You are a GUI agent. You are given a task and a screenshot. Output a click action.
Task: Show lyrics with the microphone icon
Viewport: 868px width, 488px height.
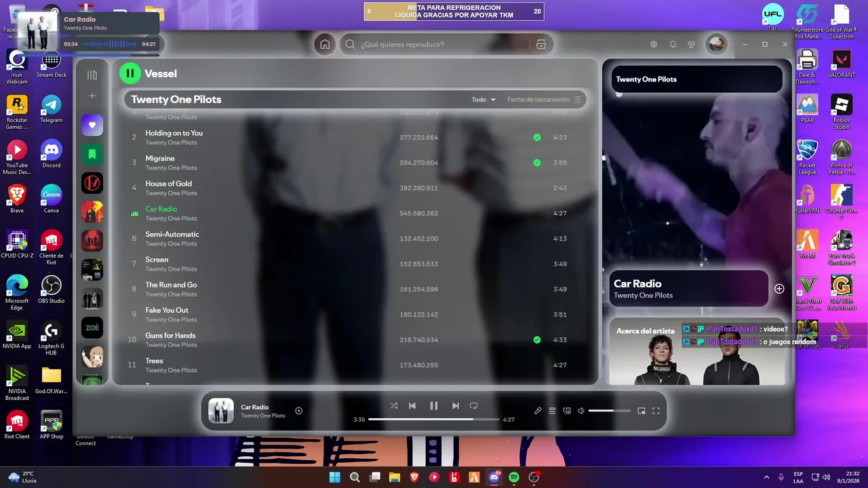click(538, 411)
